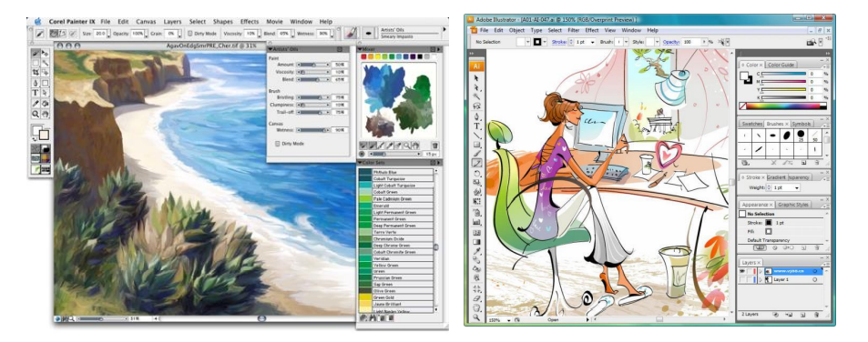Open Style dropdown in Illustrator control bar
Image resolution: width=868 pixels, height=342 pixels.
point(658,42)
